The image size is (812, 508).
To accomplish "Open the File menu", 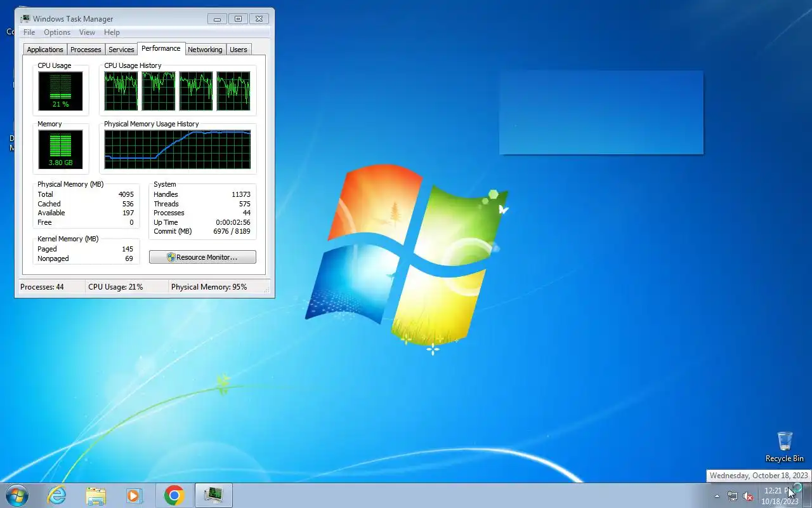I will (x=29, y=32).
